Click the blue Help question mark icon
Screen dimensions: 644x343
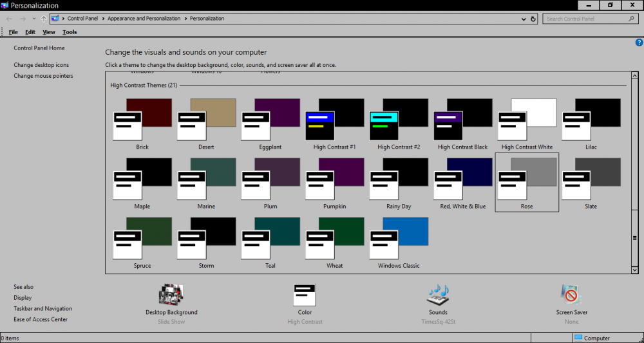pos(639,42)
